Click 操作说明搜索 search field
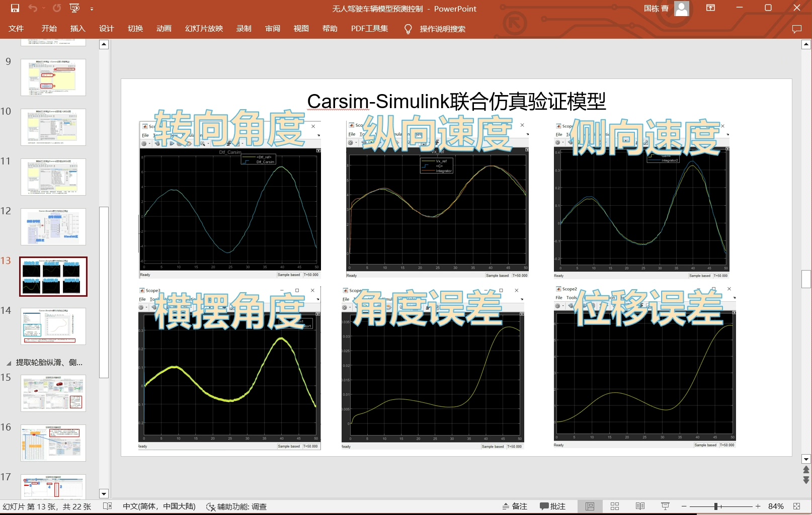This screenshot has height=515, width=812. click(x=443, y=29)
